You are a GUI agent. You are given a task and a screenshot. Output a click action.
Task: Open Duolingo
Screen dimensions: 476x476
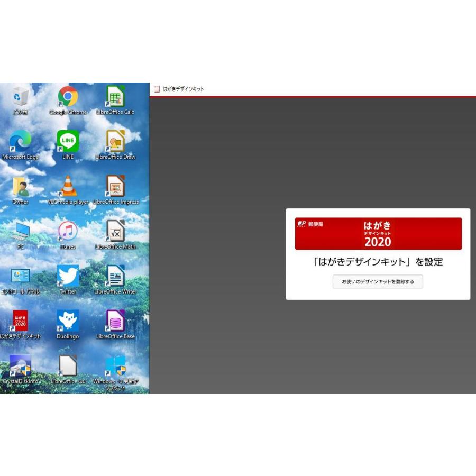pos(67,322)
